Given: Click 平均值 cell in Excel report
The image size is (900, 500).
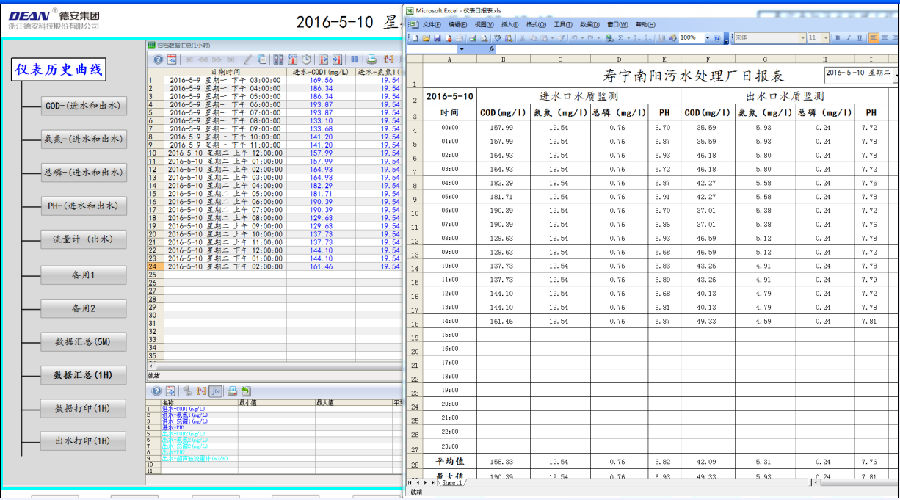Looking at the screenshot, I should (x=449, y=462).
